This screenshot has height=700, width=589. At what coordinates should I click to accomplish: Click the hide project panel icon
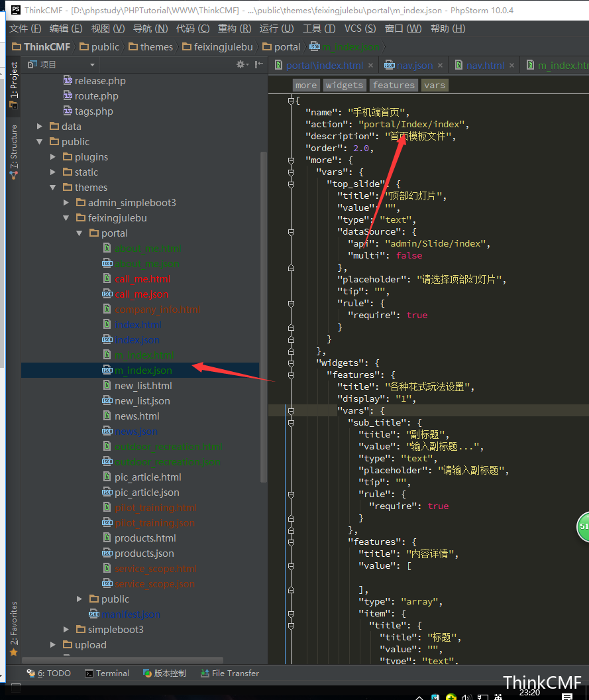(258, 65)
